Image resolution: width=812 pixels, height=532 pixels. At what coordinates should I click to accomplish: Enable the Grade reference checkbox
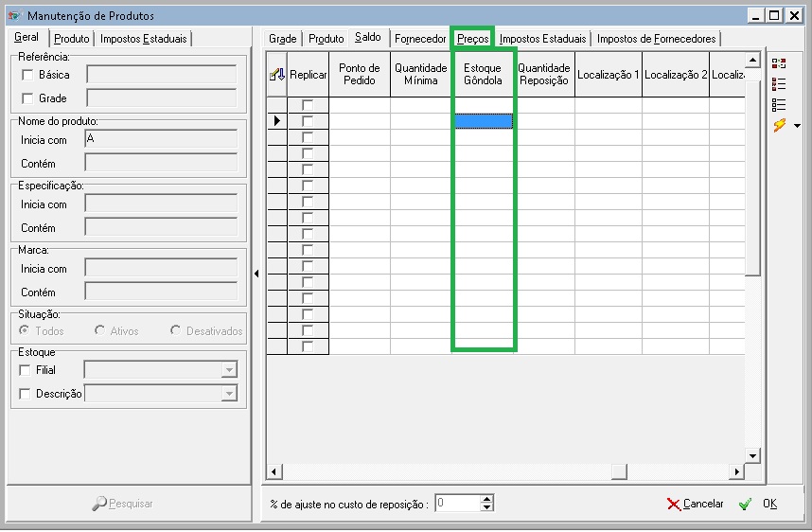point(27,98)
